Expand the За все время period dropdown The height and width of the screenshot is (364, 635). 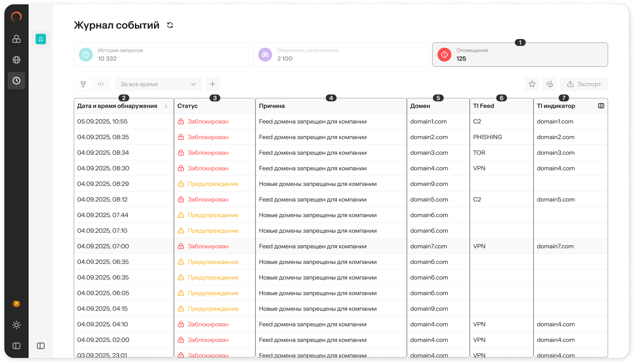[x=158, y=84]
